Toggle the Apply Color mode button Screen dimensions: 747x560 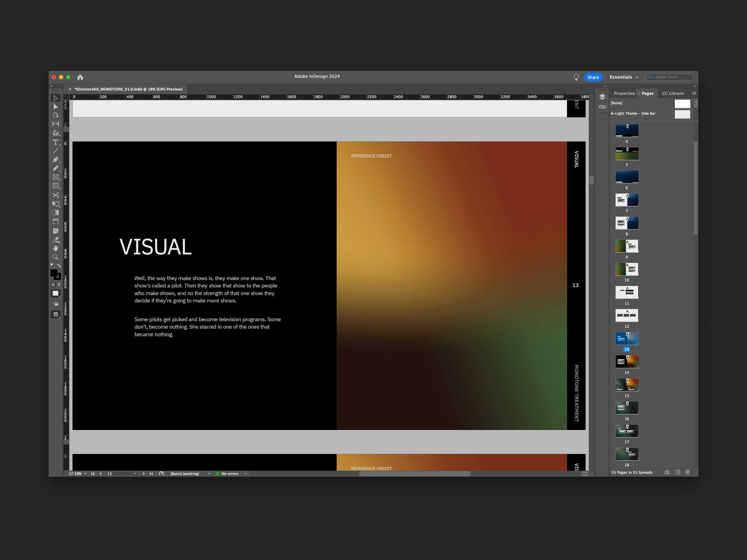56,294
